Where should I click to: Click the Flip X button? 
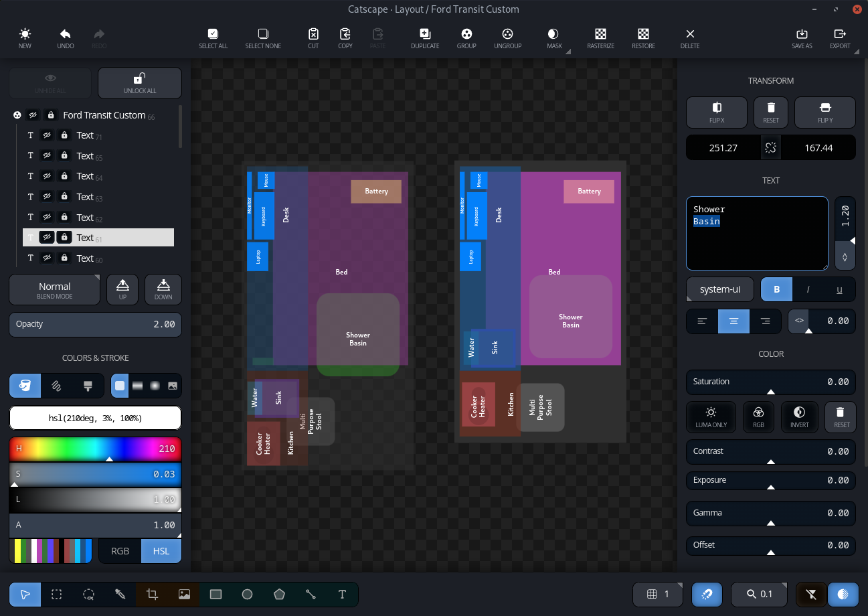click(717, 112)
